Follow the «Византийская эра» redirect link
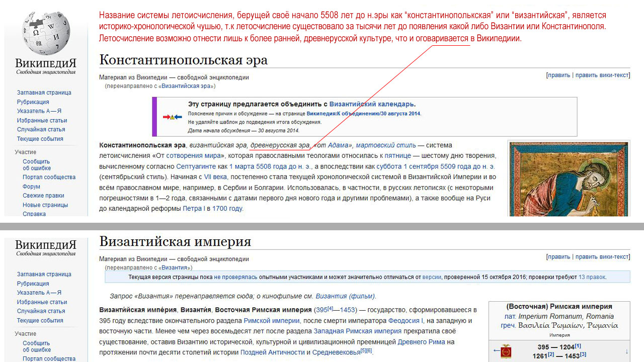Image resolution: width=644 pixels, height=362 pixels. tap(187, 86)
